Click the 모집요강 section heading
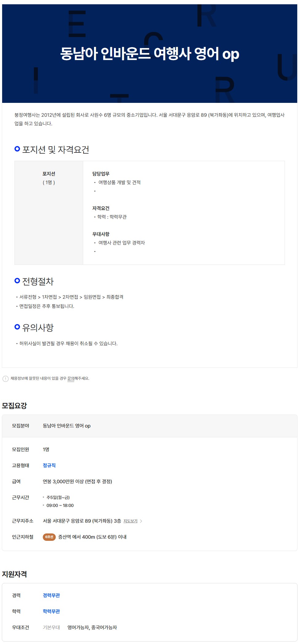Image resolution: width=300 pixels, height=644 pixels. [x=14, y=406]
